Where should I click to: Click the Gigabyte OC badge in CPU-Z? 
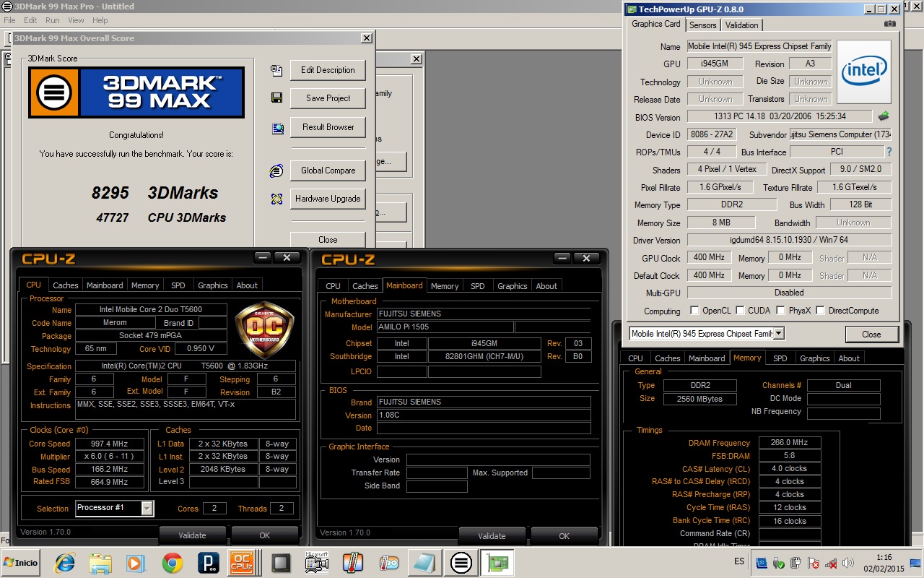(x=265, y=330)
